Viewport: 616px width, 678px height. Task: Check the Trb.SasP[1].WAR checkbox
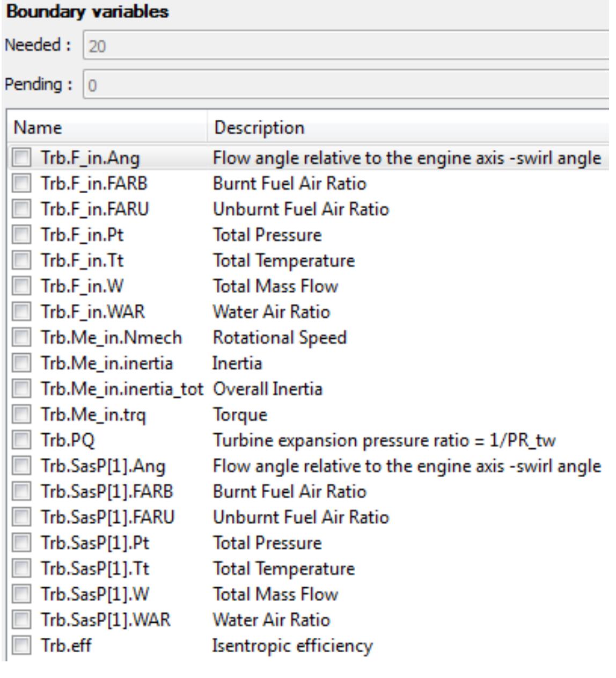(23, 621)
